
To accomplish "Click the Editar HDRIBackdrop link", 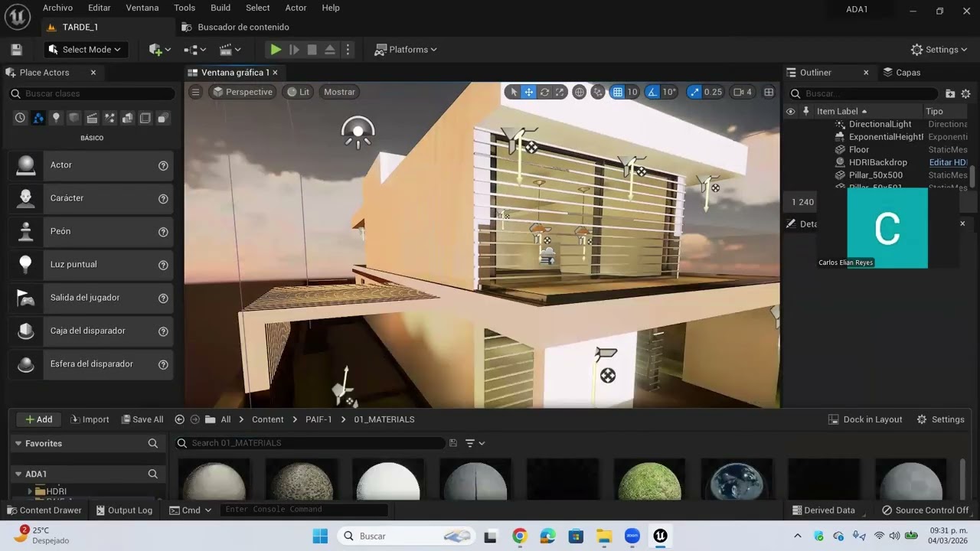I will [x=948, y=163].
